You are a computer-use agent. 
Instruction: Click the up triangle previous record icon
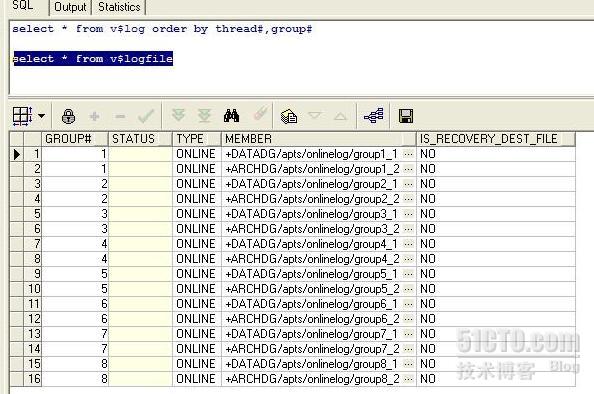click(x=340, y=116)
